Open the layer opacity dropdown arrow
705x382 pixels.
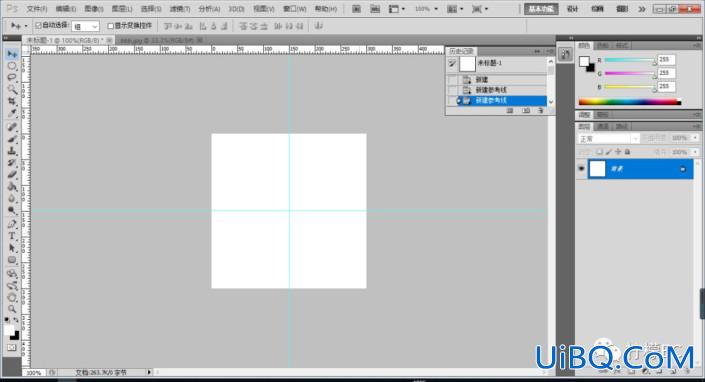click(x=696, y=138)
